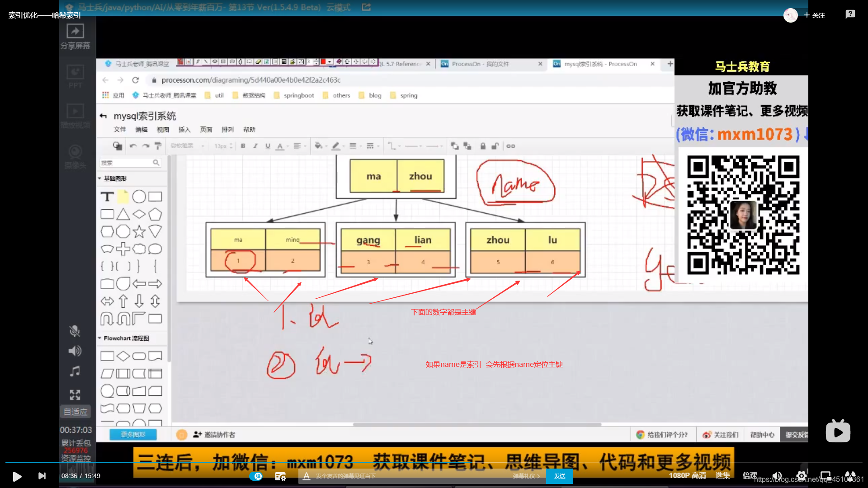The height and width of the screenshot is (488, 868).
Task: Seek on the video progress bar
Action: pyautogui.click(x=434, y=462)
